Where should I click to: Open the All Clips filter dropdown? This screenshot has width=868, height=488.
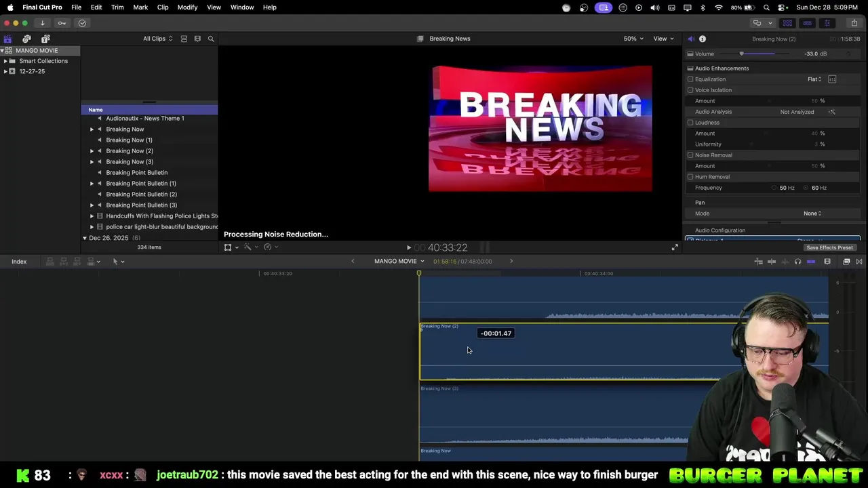pos(157,39)
